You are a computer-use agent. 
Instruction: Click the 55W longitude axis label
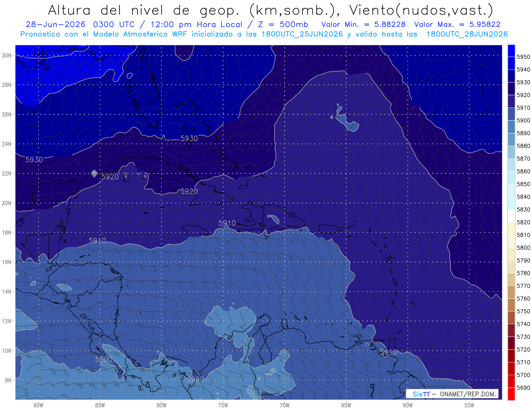click(x=469, y=406)
